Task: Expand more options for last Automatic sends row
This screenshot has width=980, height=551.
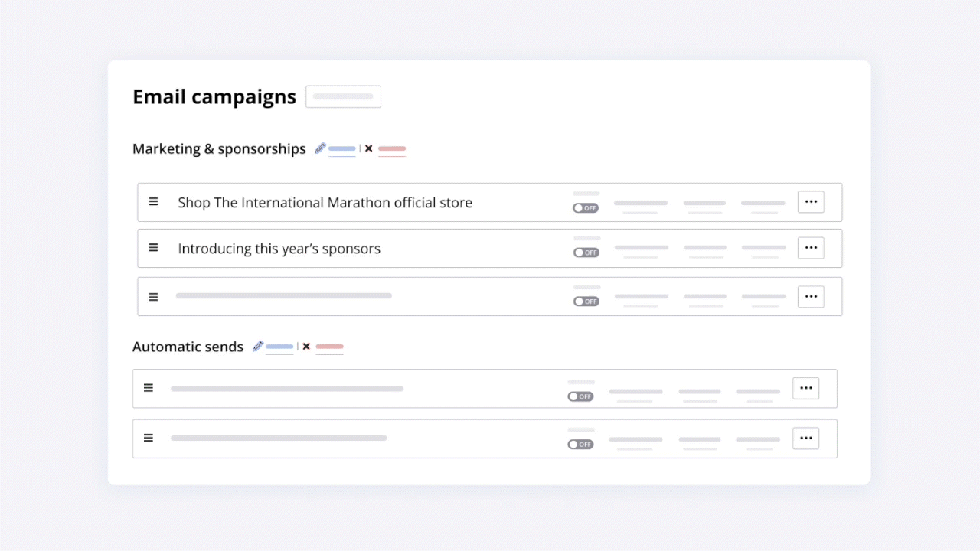Action: (x=805, y=439)
